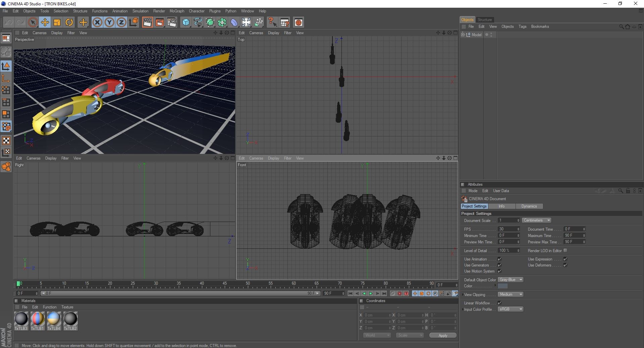Switch to the Structure tab

(485, 20)
